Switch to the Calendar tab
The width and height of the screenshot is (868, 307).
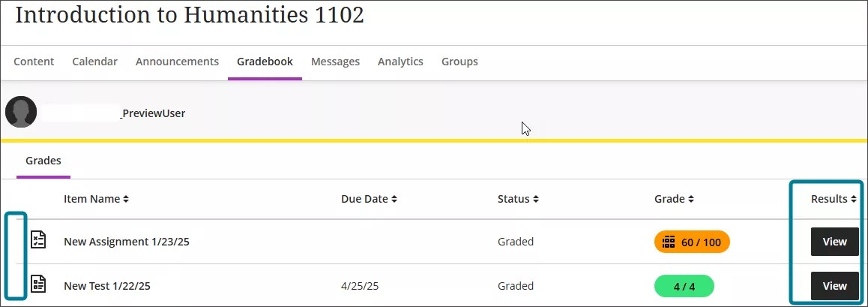(94, 62)
